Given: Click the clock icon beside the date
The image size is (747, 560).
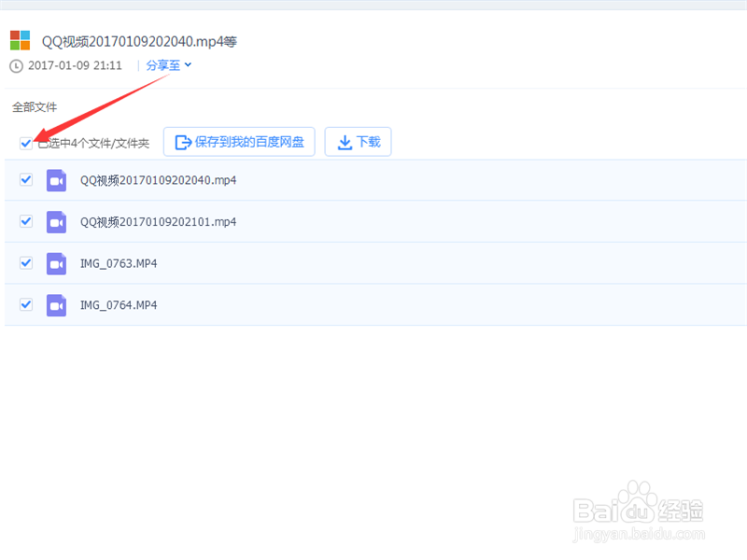Looking at the screenshot, I should pyautogui.click(x=16, y=65).
